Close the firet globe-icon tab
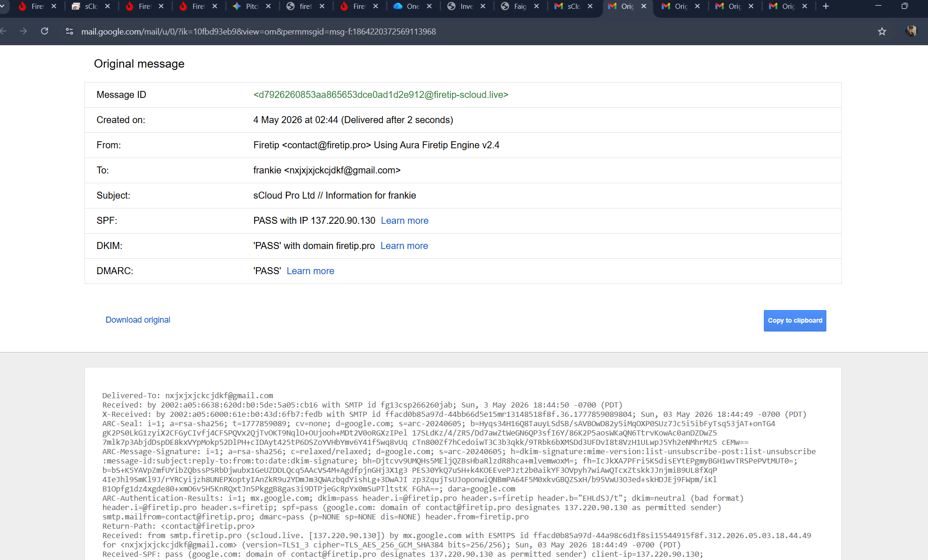 coord(322,7)
